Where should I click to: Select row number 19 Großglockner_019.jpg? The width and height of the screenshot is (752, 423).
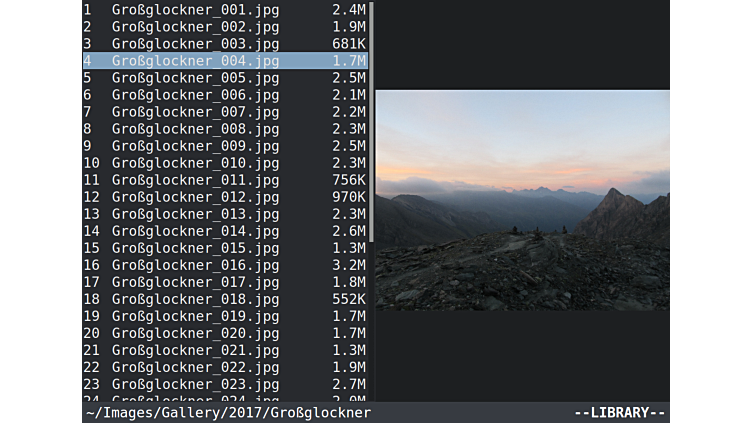click(195, 316)
